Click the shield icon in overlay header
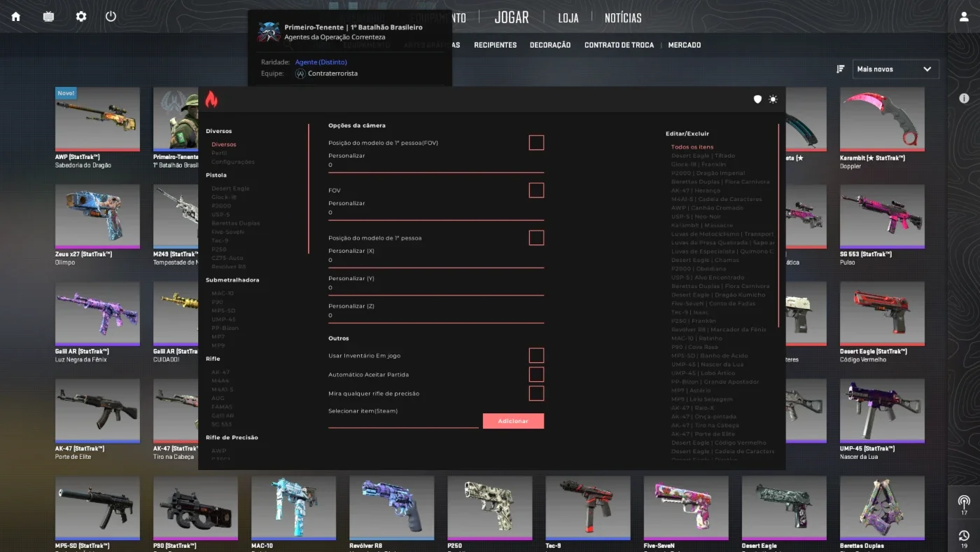Image resolution: width=980 pixels, height=552 pixels. (757, 99)
